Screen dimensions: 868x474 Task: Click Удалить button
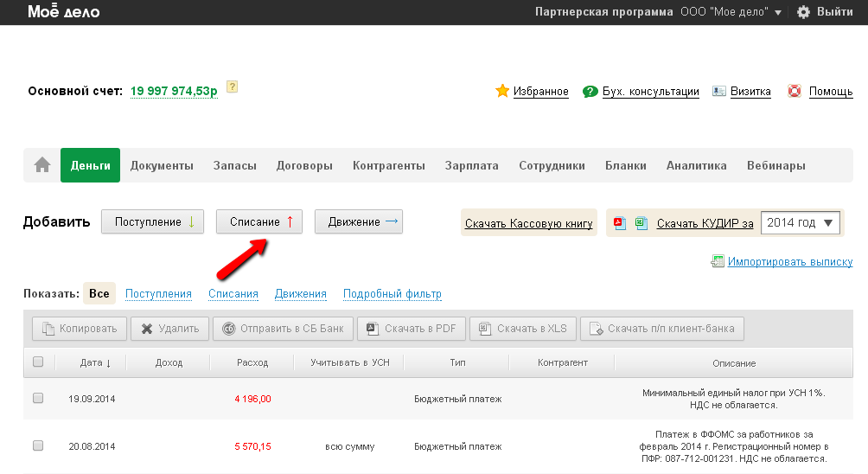pyautogui.click(x=169, y=329)
